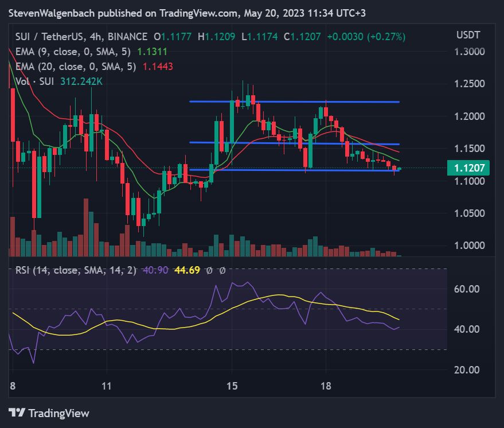Click the TradingView wordmark text
504x428 pixels.
click(x=59, y=413)
